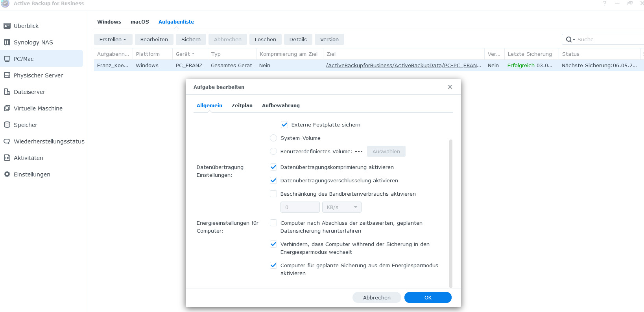Switch to the Aufbewahrung tab
This screenshot has width=644, height=312.
coord(280,106)
